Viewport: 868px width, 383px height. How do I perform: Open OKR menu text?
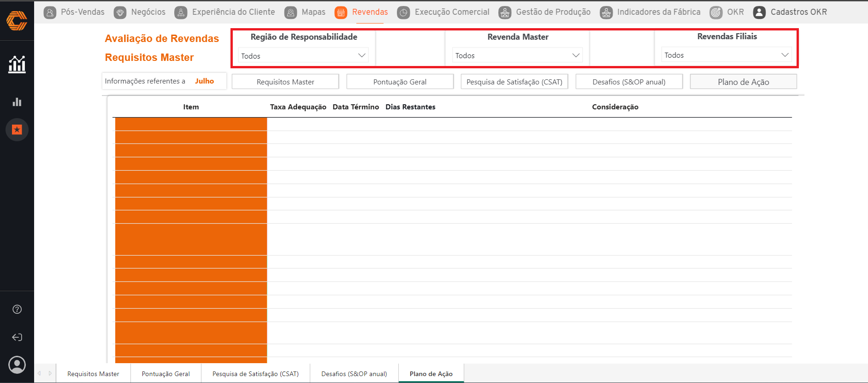pos(735,12)
